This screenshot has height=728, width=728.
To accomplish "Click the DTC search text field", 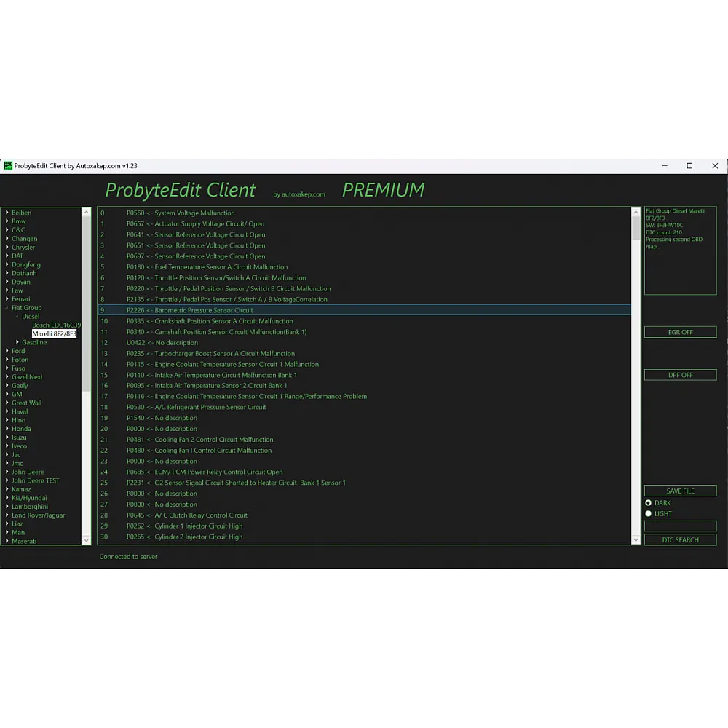I will pyautogui.click(x=680, y=526).
